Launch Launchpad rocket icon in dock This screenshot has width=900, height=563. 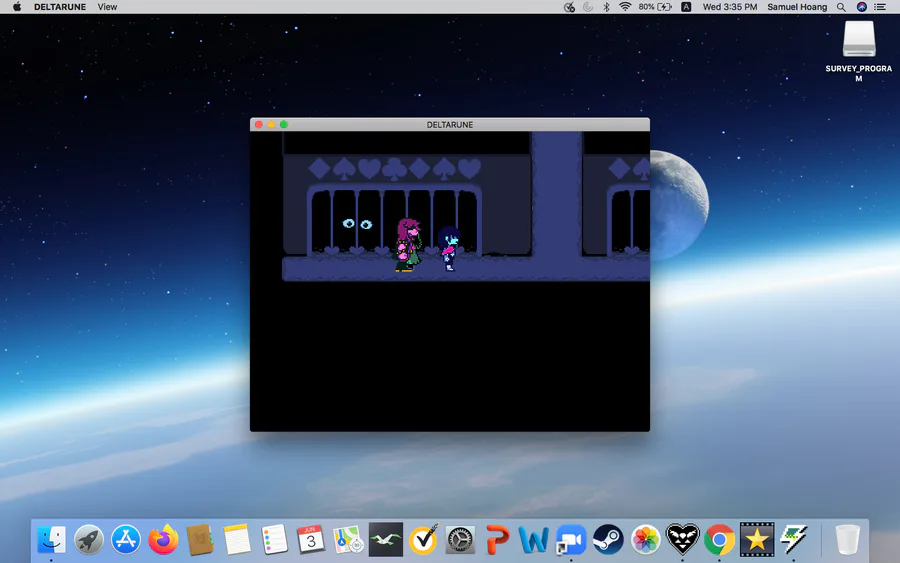pos(88,539)
